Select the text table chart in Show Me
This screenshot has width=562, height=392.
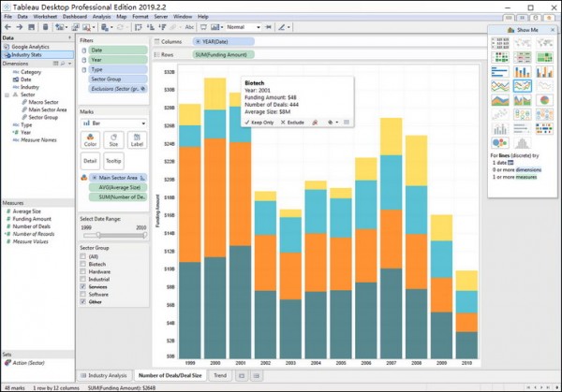[500, 43]
